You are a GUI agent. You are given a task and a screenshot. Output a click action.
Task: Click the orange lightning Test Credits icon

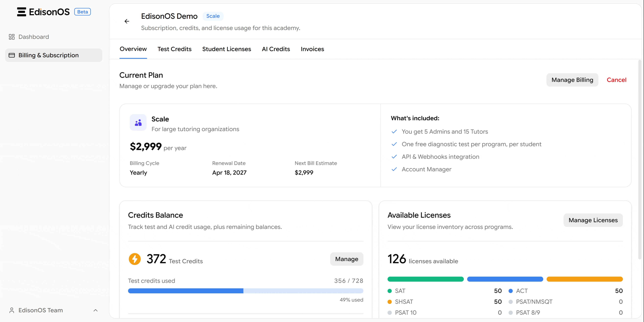135,259
